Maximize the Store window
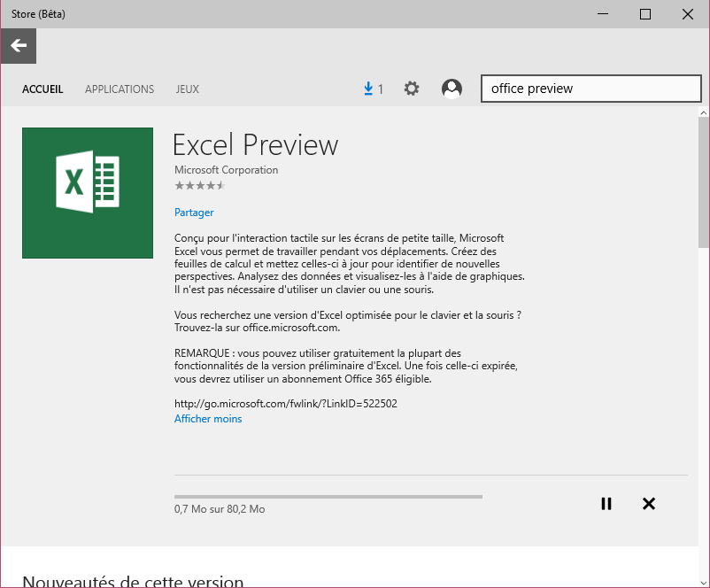 [645, 14]
